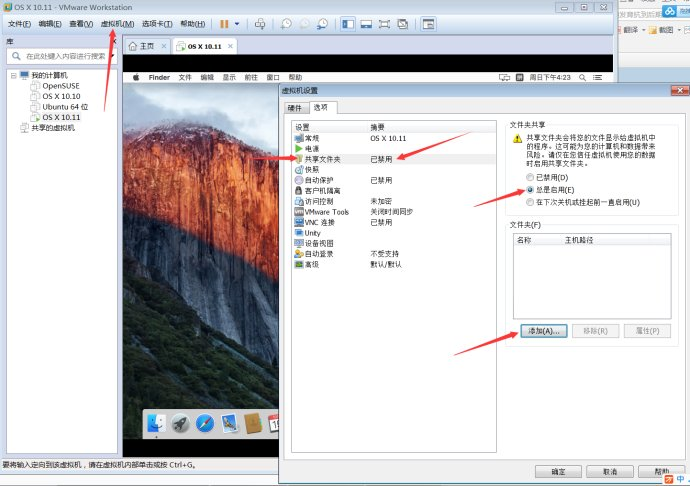This screenshot has height=486, width=690.
Task: Toggle the library sidebar view icon
Action: coord(348,24)
